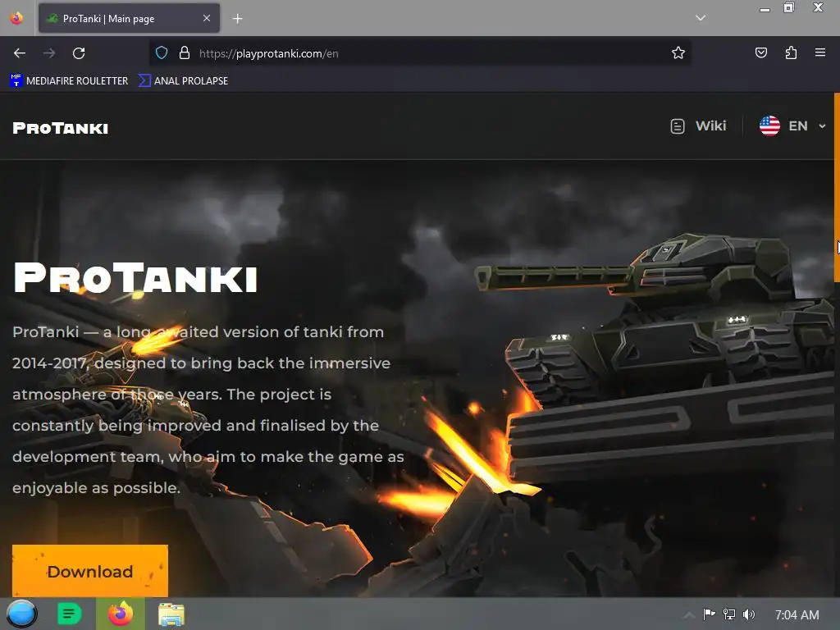Click the Action Center flag icon
Viewport: 840px width, 630px height.
click(x=709, y=614)
